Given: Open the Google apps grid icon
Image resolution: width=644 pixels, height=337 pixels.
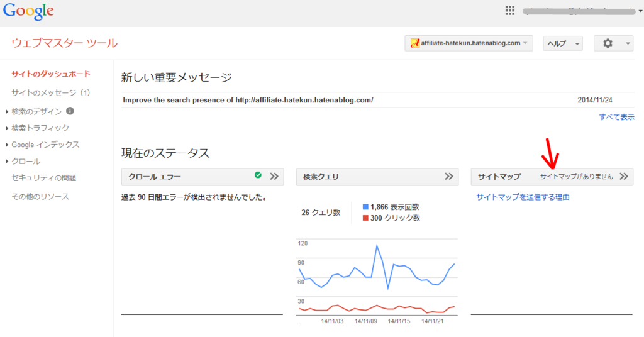Looking at the screenshot, I should coord(509,11).
